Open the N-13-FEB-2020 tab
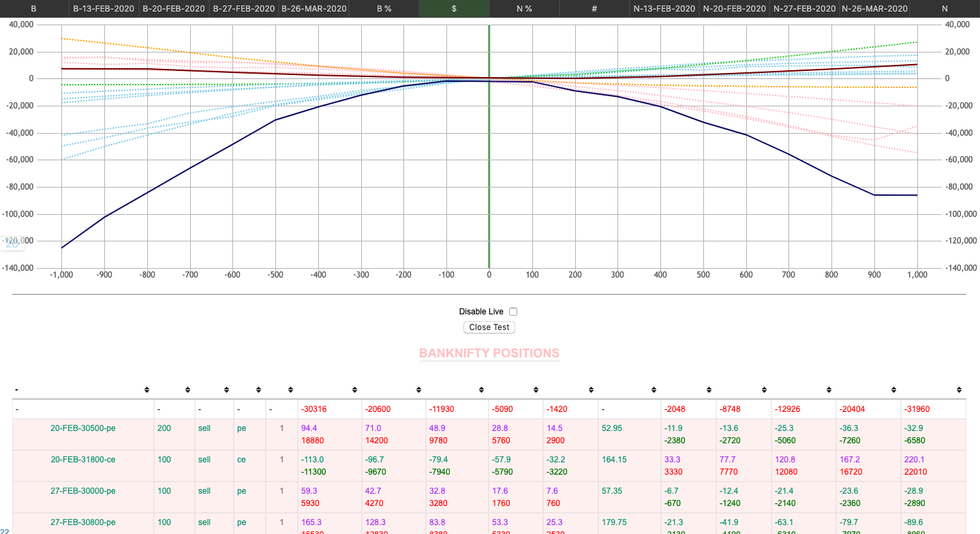The width and height of the screenshot is (980, 534). click(x=664, y=9)
